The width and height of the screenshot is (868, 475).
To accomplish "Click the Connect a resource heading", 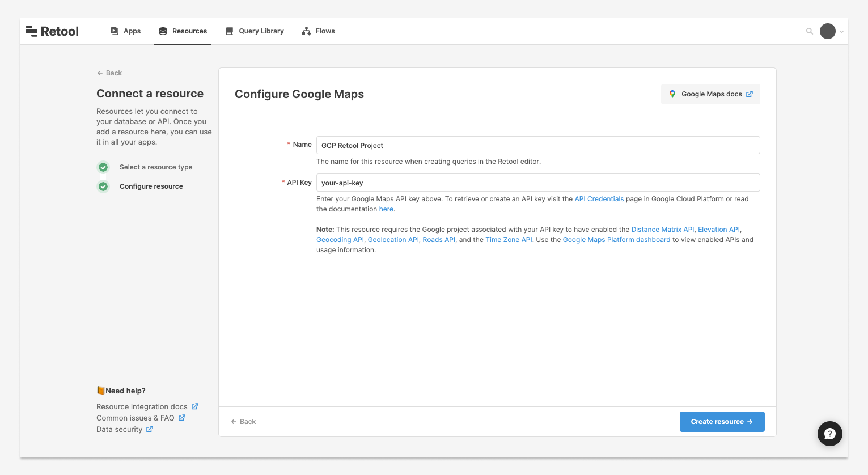I will pyautogui.click(x=150, y=94).
